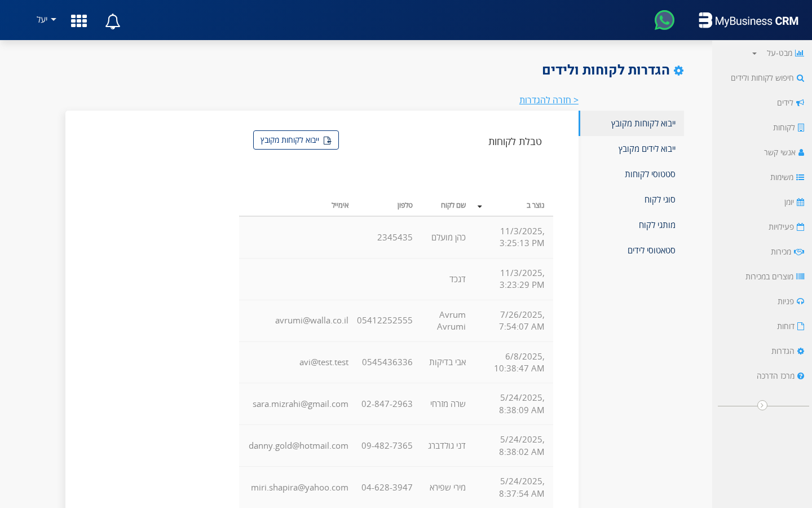
Task: Open the apps grid icon in the top bar
Action: tap(79, 21)
